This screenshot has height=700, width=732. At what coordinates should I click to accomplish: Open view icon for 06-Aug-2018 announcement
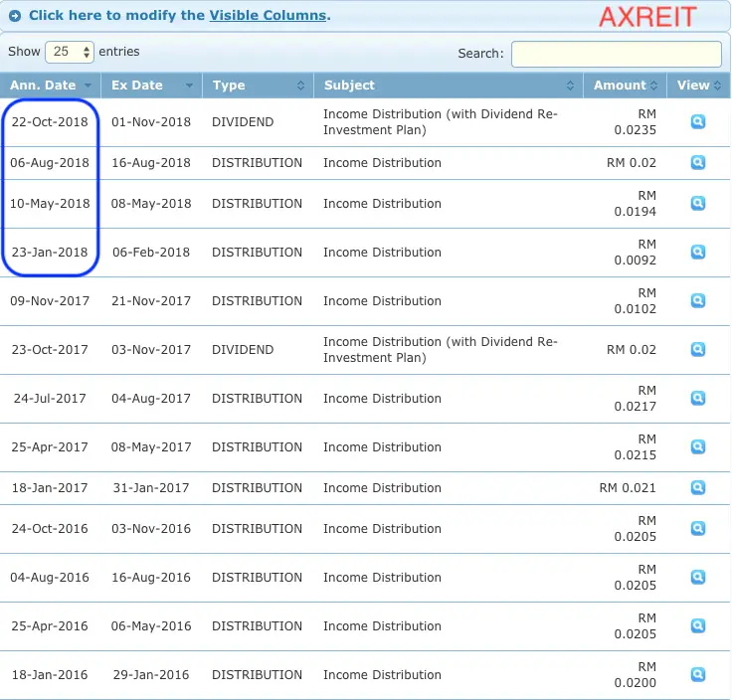coord(698,162)
